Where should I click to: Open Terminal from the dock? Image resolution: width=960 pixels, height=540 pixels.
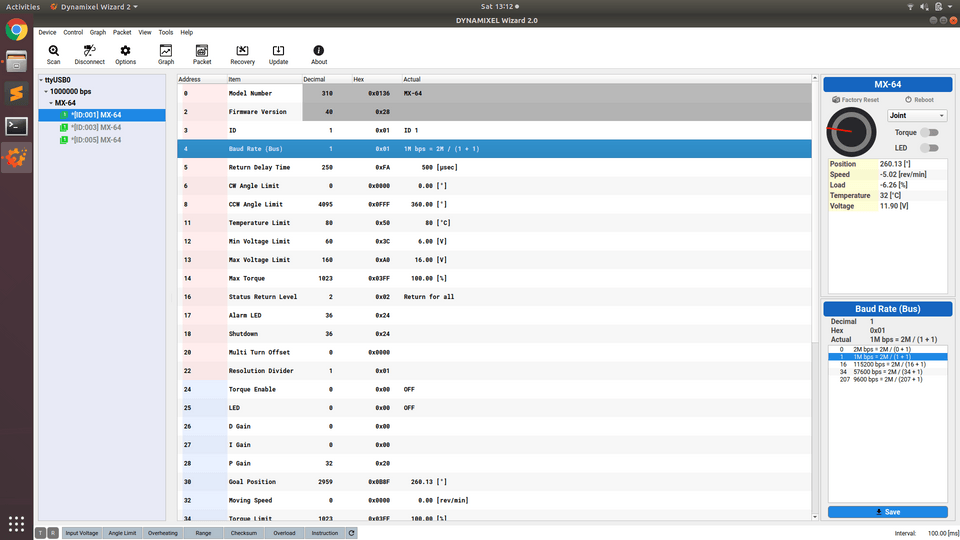[x=17, y=126]
